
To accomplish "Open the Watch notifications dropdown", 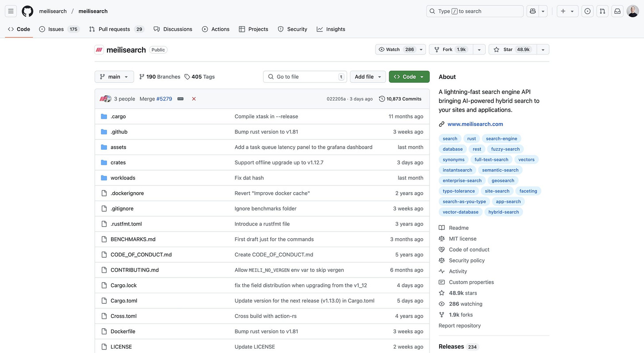I will 400,50.
